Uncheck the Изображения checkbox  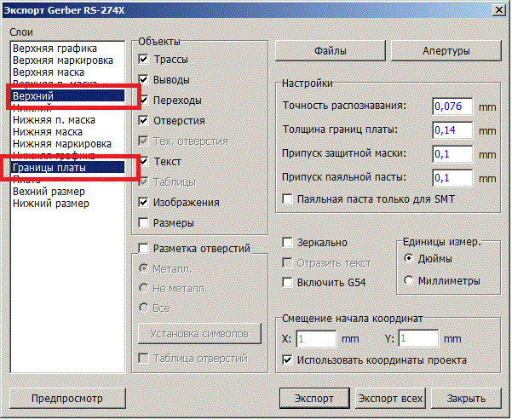point(143,203)
